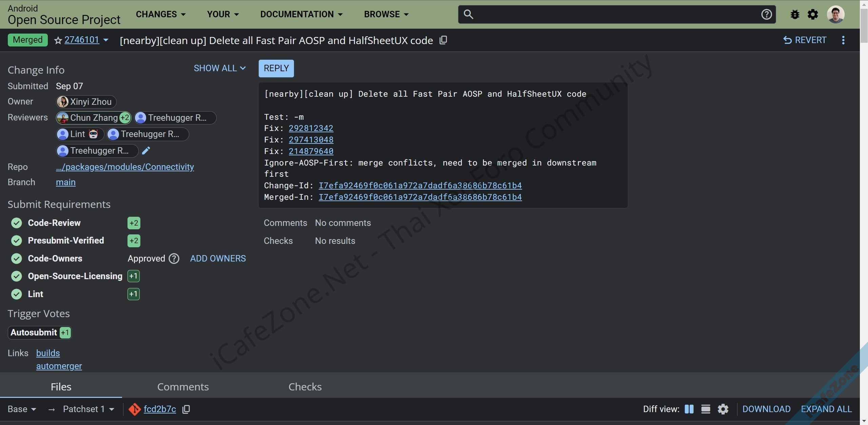Open settings via the header gear icon
This screenshot has width=868, height=425.
(813, 14)
